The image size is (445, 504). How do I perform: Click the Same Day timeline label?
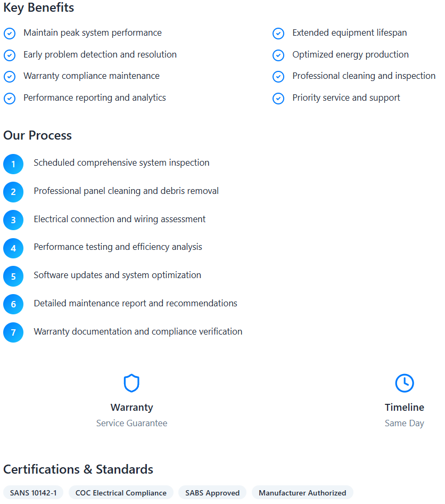(405, 424)
